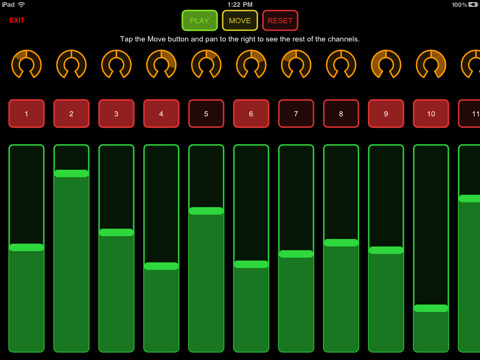Click the channel 9 volume fader handle
This screenshot has height=360, width=480.
tap(386, 250)
